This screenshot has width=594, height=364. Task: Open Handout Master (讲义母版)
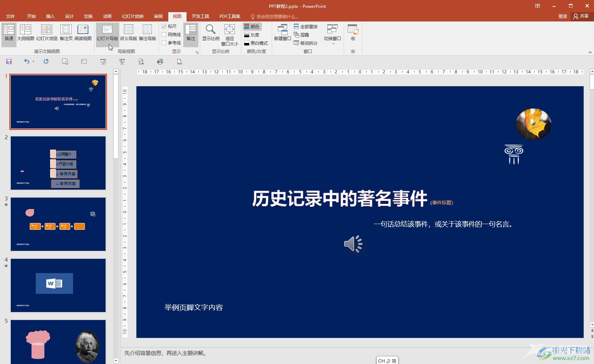click(x=129, y=33)
